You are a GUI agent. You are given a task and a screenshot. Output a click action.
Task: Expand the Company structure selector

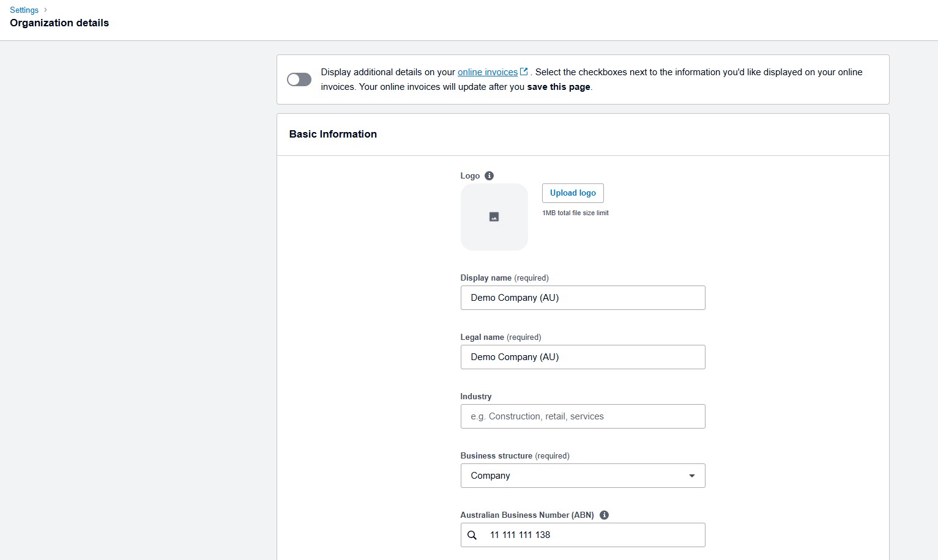click(x=583, y=475)
